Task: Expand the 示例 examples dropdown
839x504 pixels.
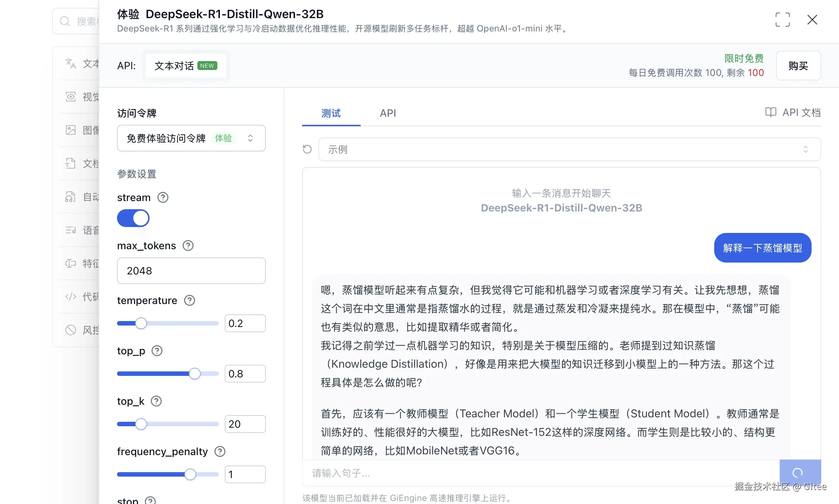Action: tap(569, 149)
